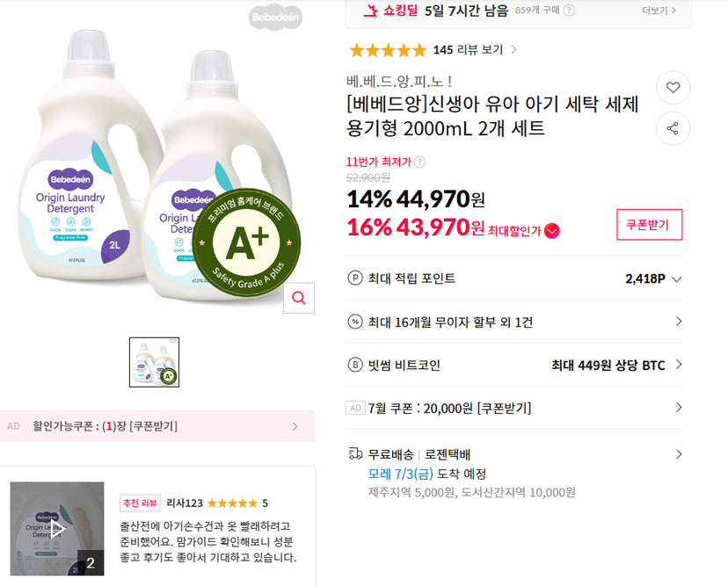The height and width of the screenshot is (586, 728).
Task: Click help icon next to 859개 구매
Action: (x=569, y=11)
